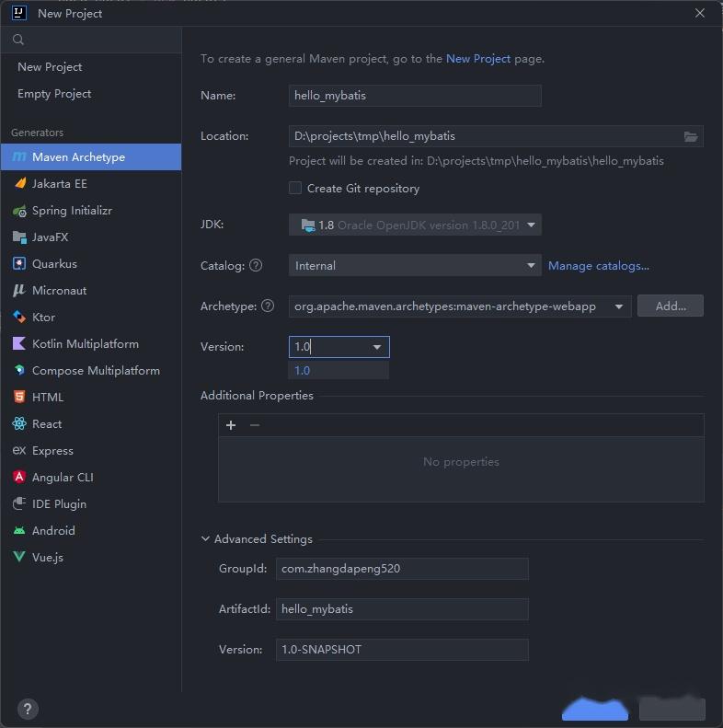The height and width of the screenshot is (728, 723).
Task: Select Empty Project in the sidebar
Action: point(54,94)
